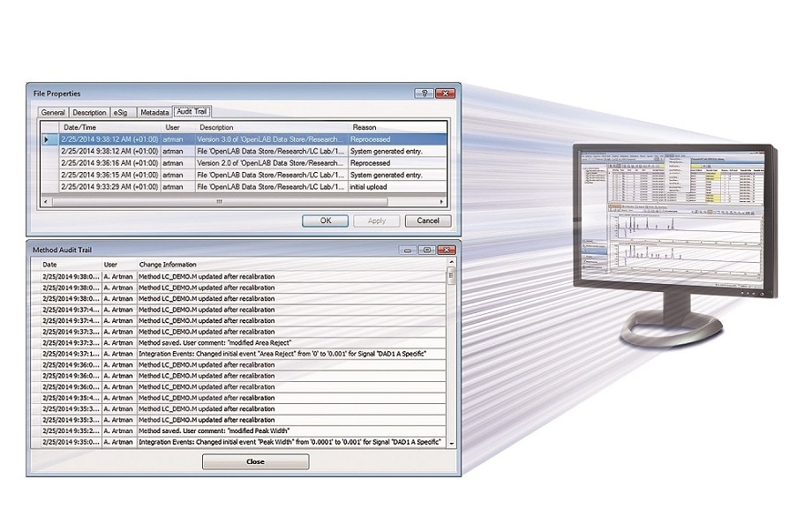The width and height of the screenshot is (812, 524).
Task: Select the eSig tab
Action: click(x=122, y=113)
